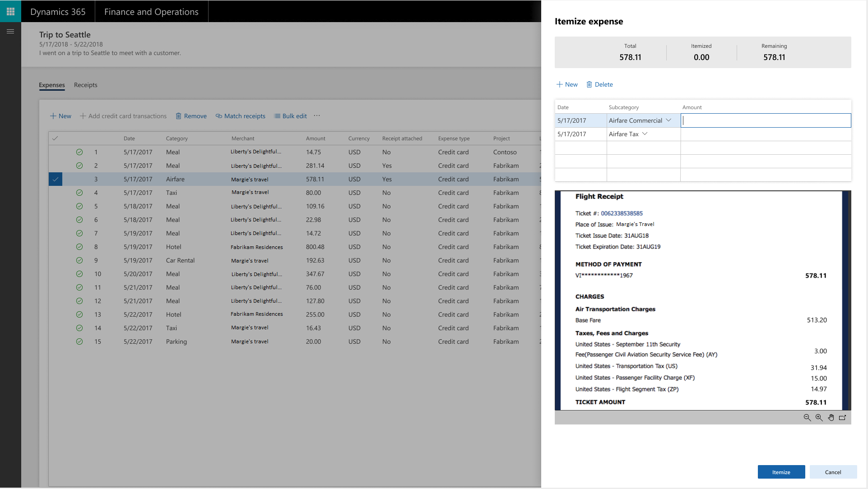Image resolution: width=868 pixels, height=489 pixels.
Task: Switch to the Expenses tab
Action: [51, 84]
